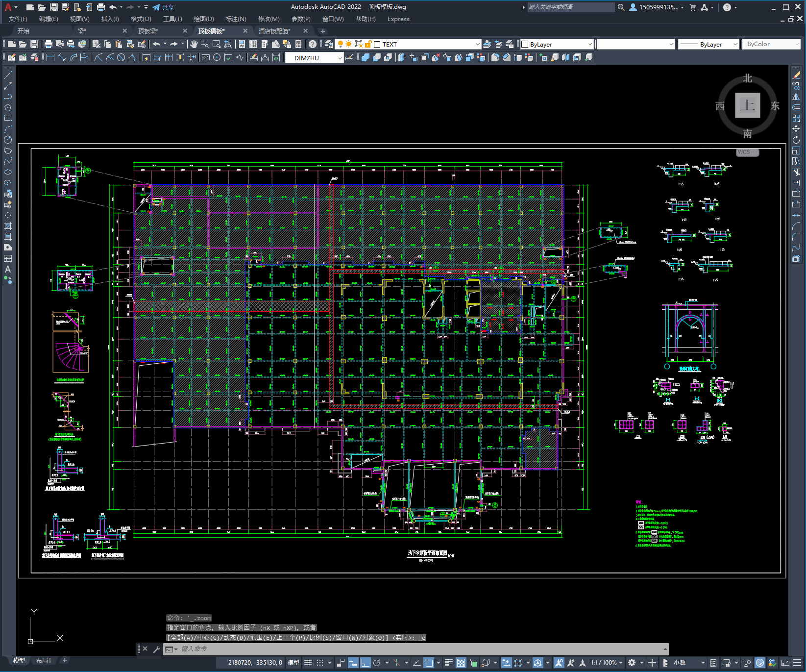Open the 小数 units dropdown
806x672 pixels.
[x=689, y=663]
